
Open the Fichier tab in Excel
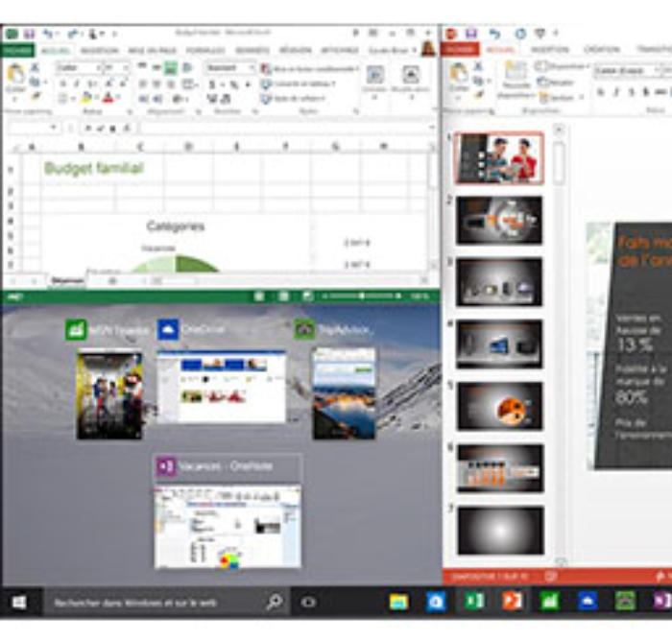tap(18, 50)
